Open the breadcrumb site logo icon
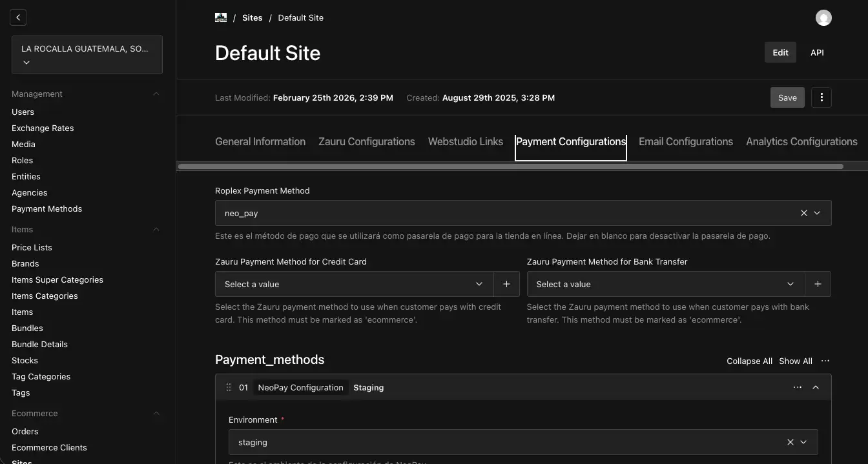The height and width of the screenshot is (464, 868). point(220,17)
